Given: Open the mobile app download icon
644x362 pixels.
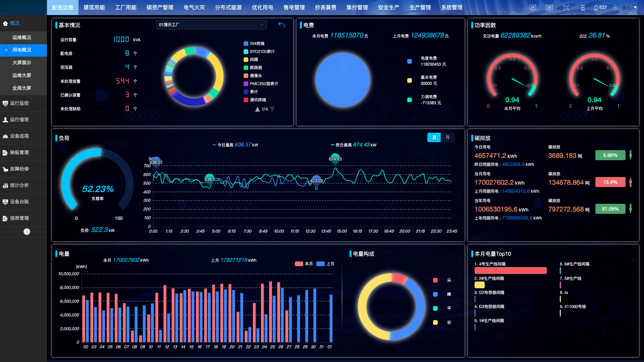Looking at the screenshot, I should (x=583, y=8).
